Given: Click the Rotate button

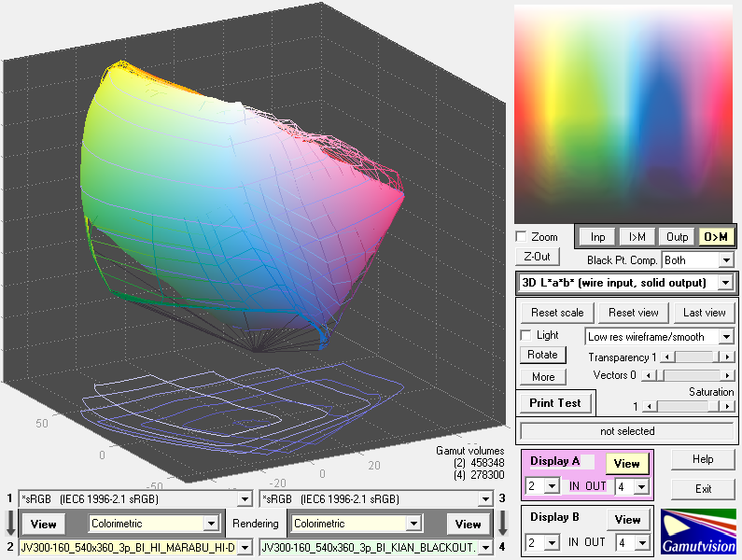Looking at the screenshot, I should 542,355.
